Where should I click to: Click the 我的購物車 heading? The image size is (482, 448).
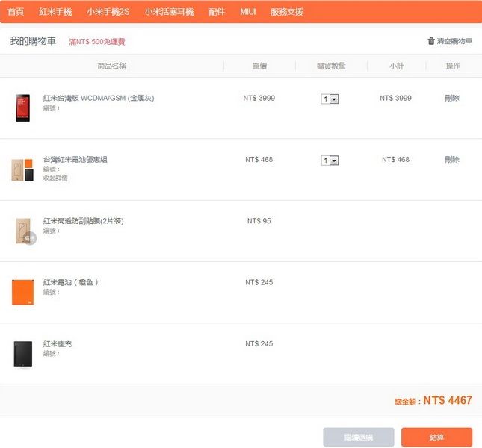click(33, 40)
